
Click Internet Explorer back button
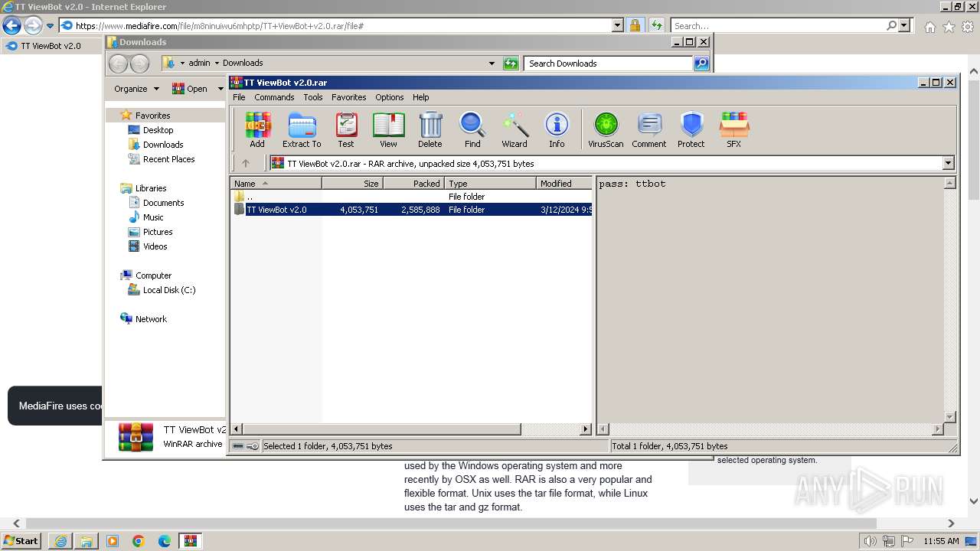click(11, 26)
